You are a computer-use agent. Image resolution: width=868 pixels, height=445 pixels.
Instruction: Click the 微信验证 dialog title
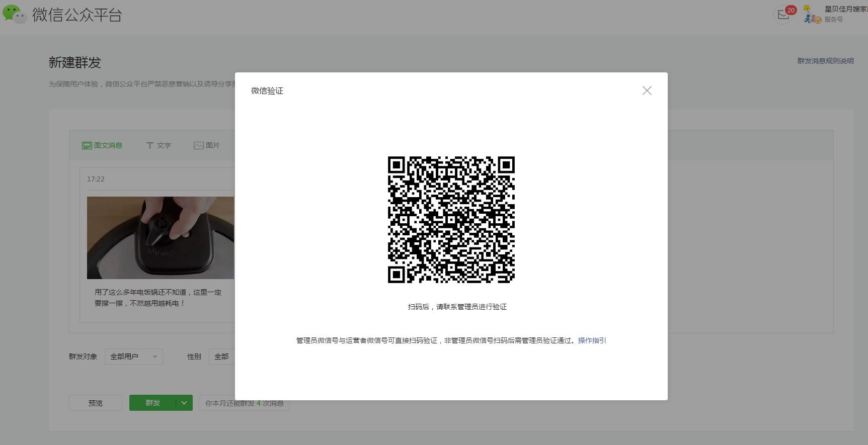pyautogui.click(x=267, y=91)
